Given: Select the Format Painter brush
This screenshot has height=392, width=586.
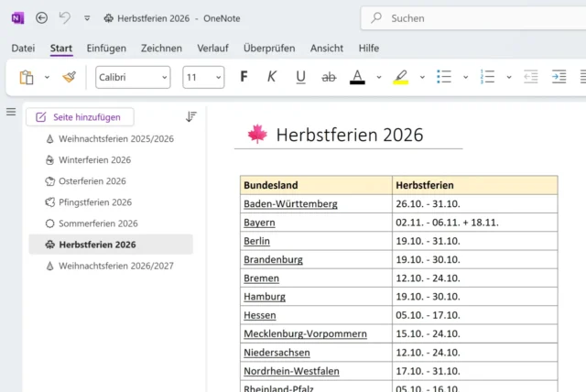Looking at the screenshot, I should 69,77.
